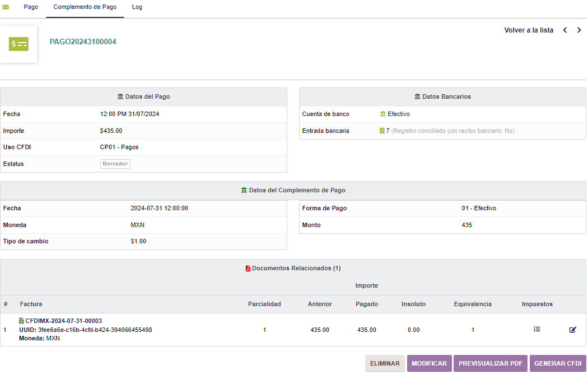Screen dimensions: 588x374
Task: Click PREVISUALIZAR PDF button
Action: tap(490, 363)
